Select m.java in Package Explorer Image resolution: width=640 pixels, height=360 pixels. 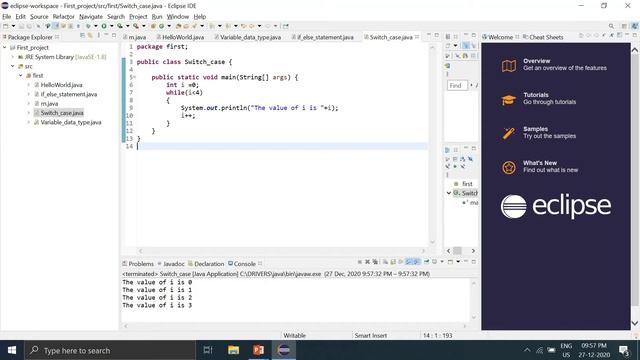[49, 104]
